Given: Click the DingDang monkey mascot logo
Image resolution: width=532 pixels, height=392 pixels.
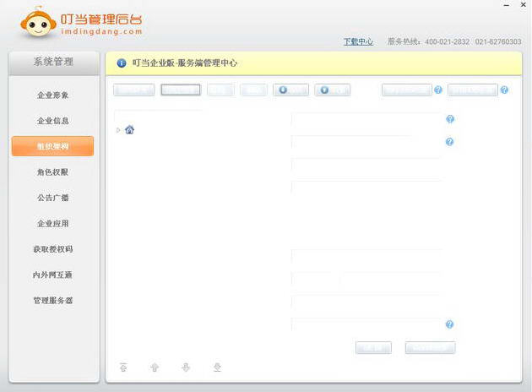Looking at the screenshot, I should pyautogui.click(x=38, y=22).
